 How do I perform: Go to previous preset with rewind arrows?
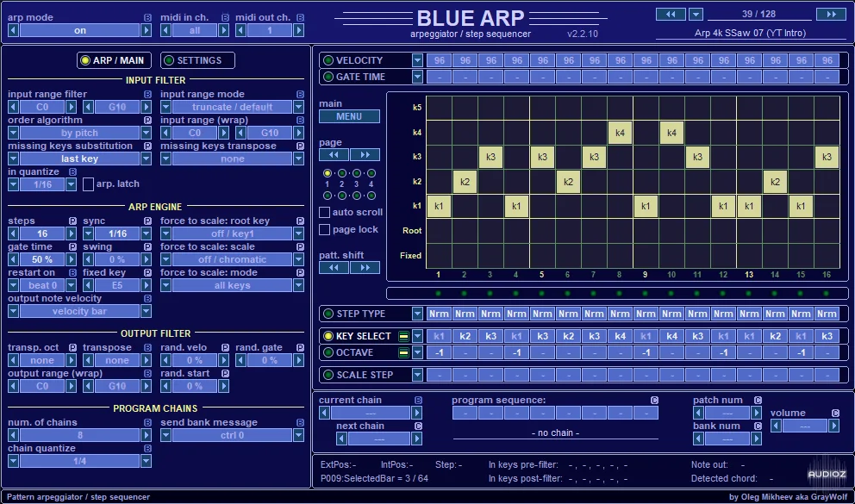(671, 14)
